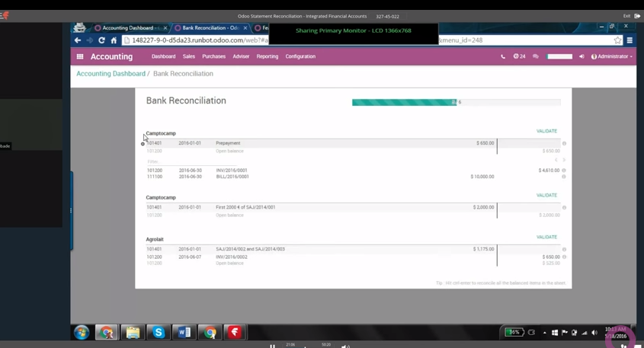Image resolution: width=644 pixels, height=348 pixels.
Task: Validate the Agrolait reconciliation
Action: [546, 237]
